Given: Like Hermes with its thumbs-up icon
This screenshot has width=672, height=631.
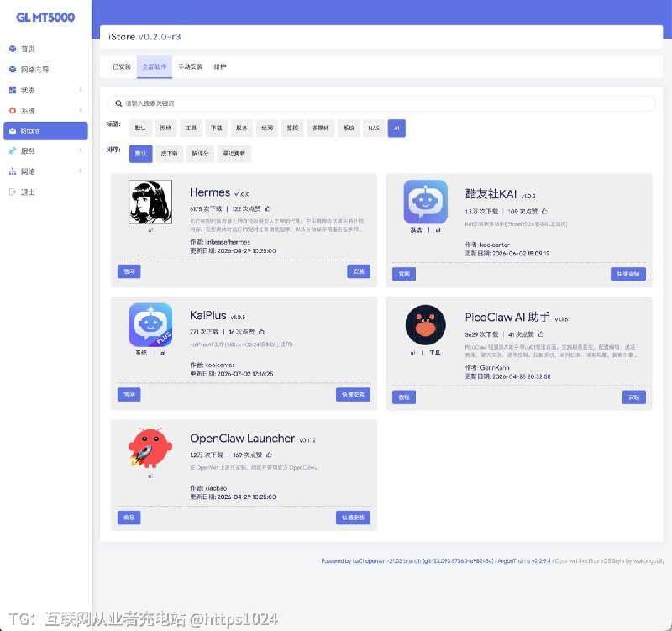Looking at the screenshot, I should [268, 208].
